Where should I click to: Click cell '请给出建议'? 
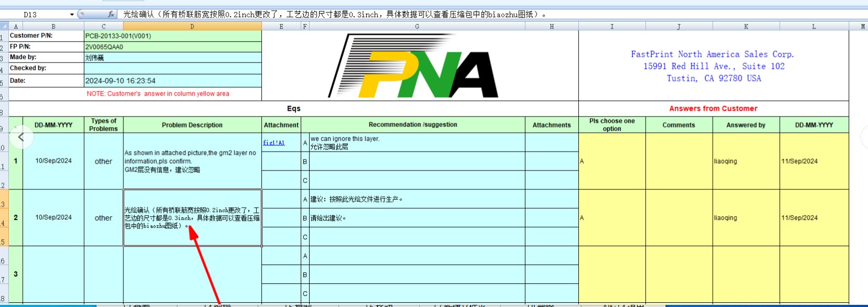pos(417,218)
